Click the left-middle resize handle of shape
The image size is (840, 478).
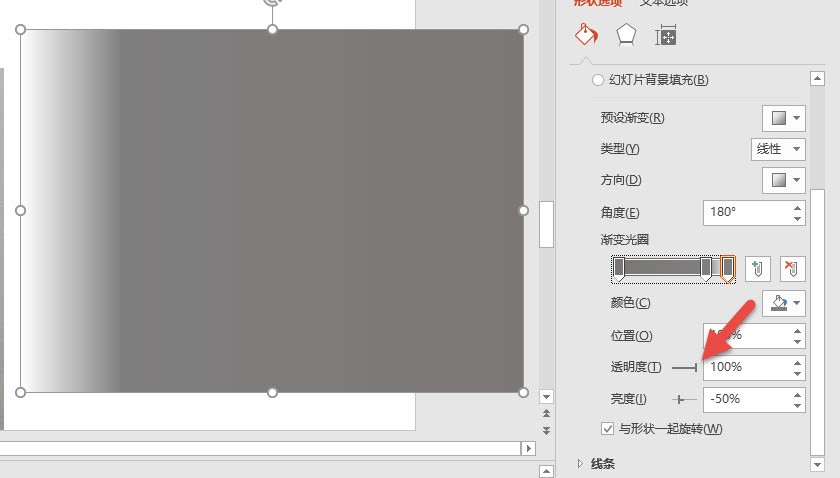tap(20, 211)
